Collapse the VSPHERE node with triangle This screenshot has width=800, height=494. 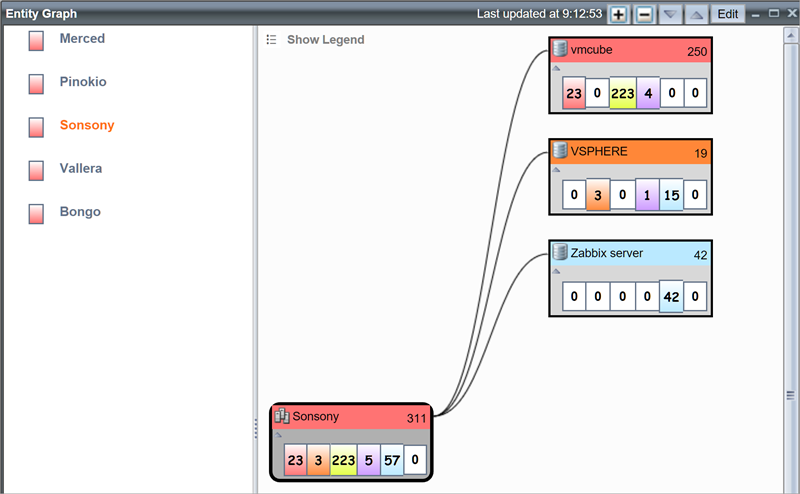point(557,170)
